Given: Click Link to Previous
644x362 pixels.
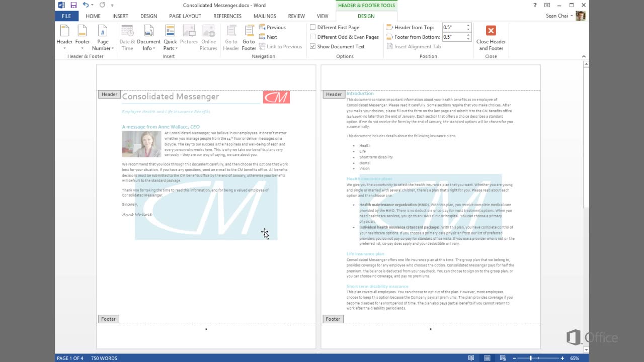Looking at the screenshot, I should (280, 46).
